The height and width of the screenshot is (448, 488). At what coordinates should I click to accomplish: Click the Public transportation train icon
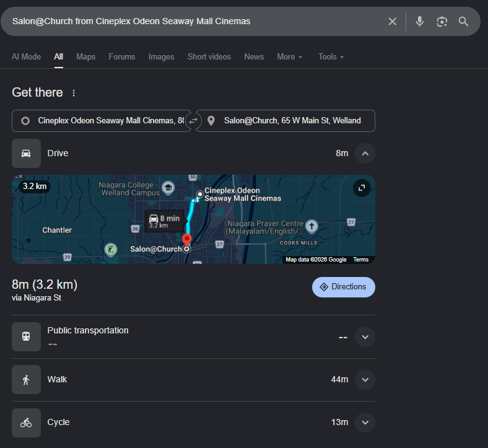26,336
